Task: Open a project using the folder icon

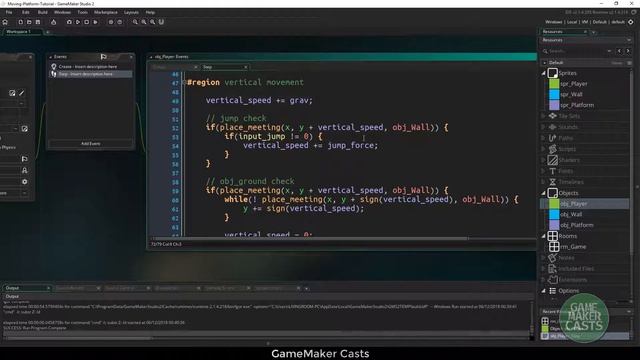Action: tap(29, 22)
